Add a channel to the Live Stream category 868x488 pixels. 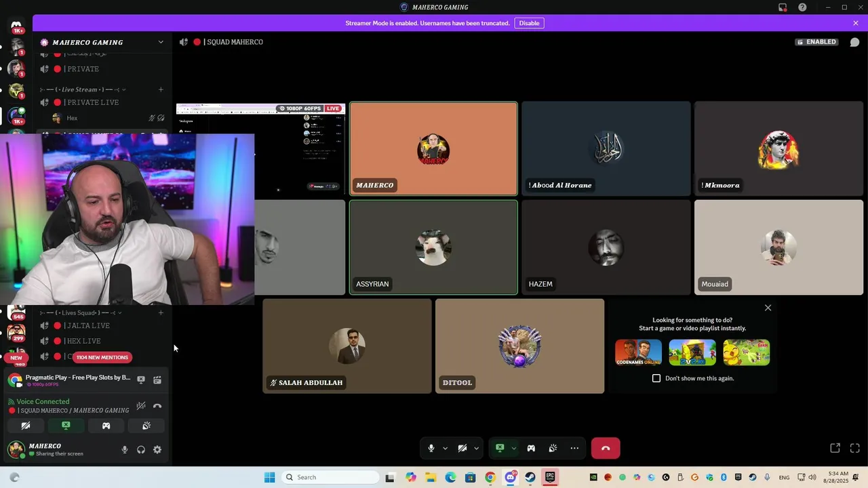click(161, 89)
